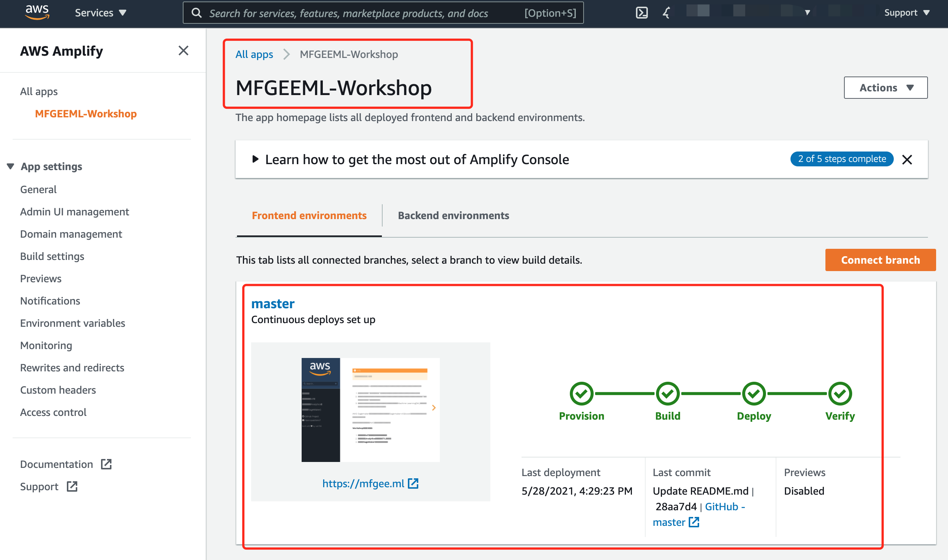The width and height of the screenshot is (948, 560).
Task: Open Domain management in sidebar
Action: tap(71, 234)
